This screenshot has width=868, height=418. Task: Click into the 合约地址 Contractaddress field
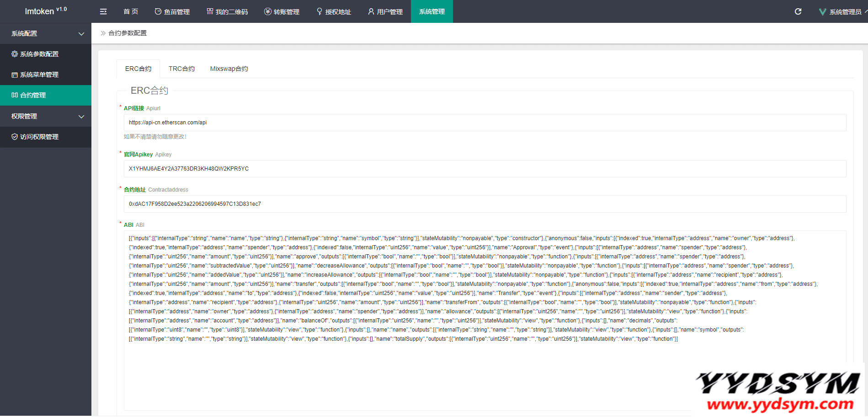[485, 204]
